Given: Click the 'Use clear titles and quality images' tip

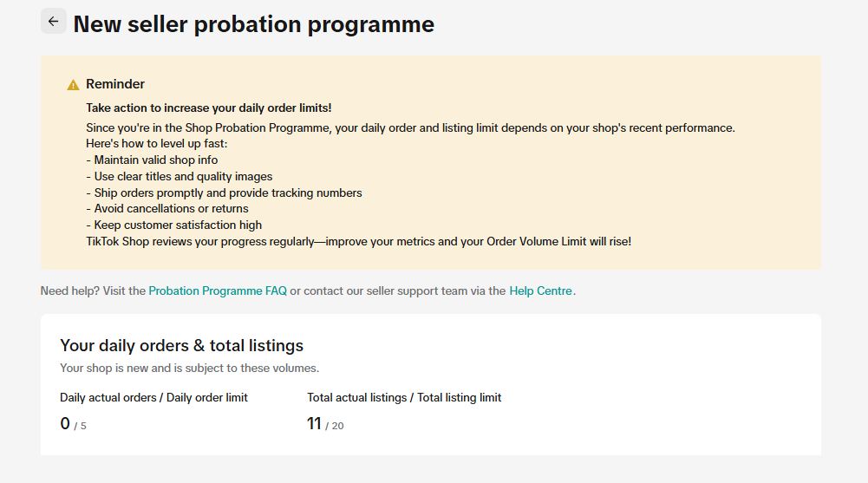Looking at the screenshot, I should [x=179, y=176].
